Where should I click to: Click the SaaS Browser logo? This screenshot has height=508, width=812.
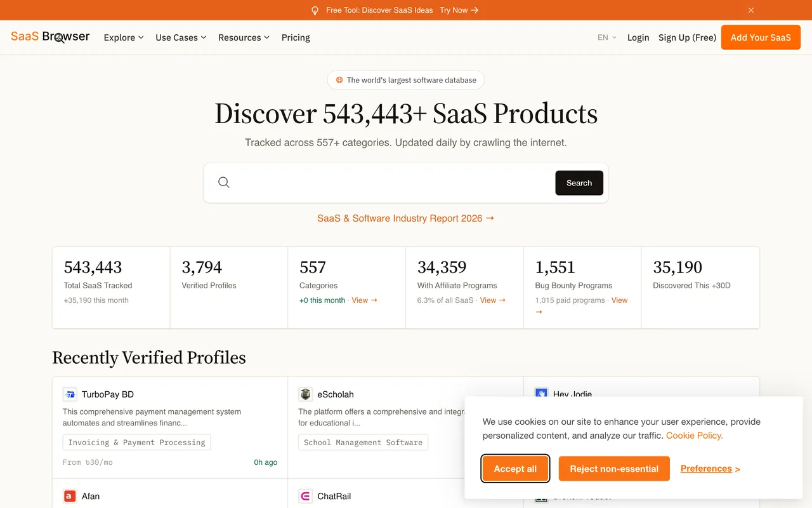click(50, 37)
